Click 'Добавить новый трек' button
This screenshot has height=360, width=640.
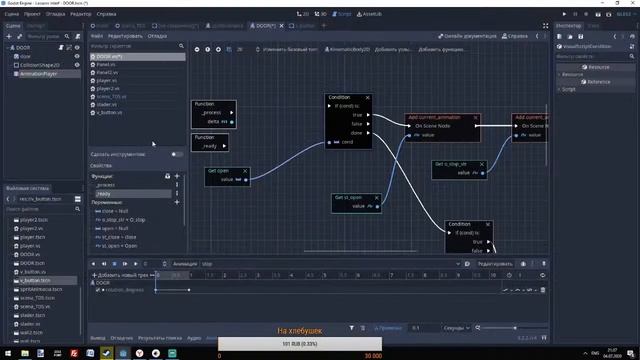pos(120,275)
